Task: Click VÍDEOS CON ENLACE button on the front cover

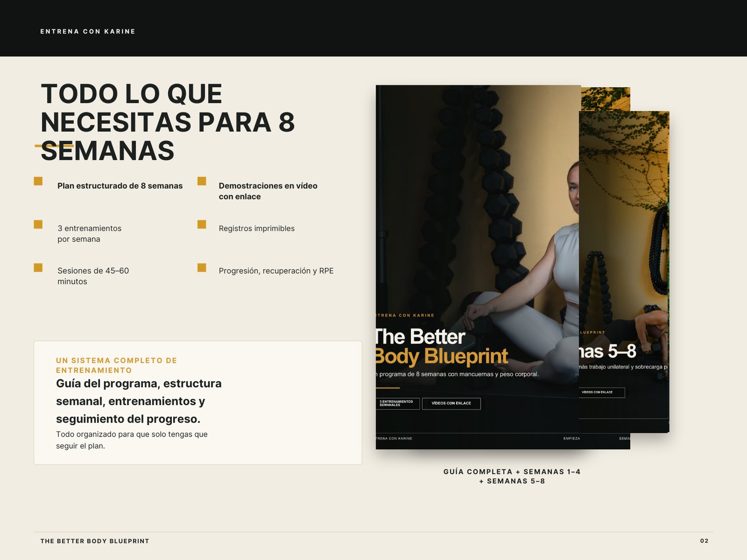Action: coord(451,404)
